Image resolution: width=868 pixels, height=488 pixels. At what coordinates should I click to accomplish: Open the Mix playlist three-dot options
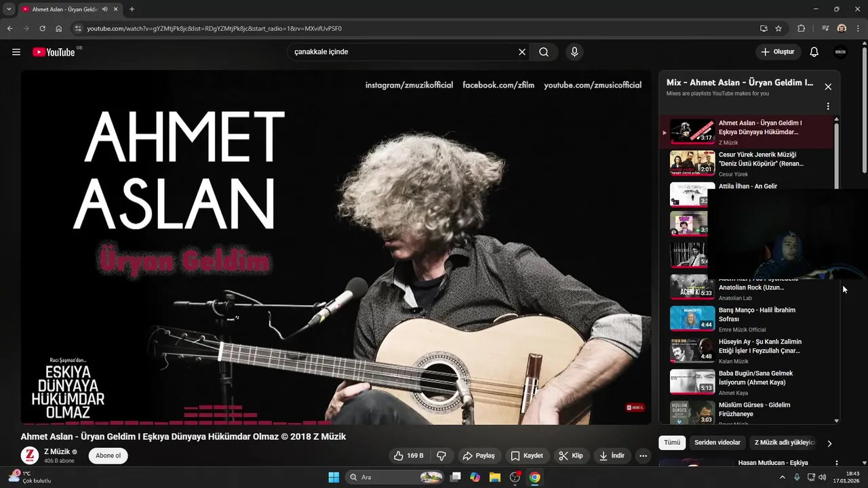click(x=828, y=106)
